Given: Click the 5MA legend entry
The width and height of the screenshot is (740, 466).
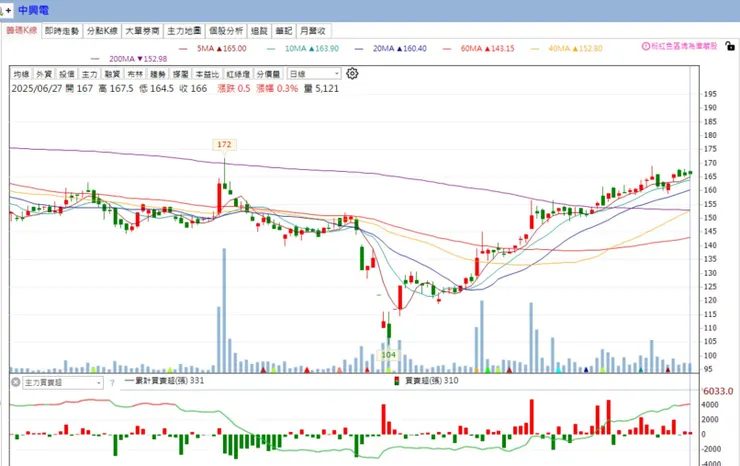Looking at the screenshot, I should (x=213, y=48).
